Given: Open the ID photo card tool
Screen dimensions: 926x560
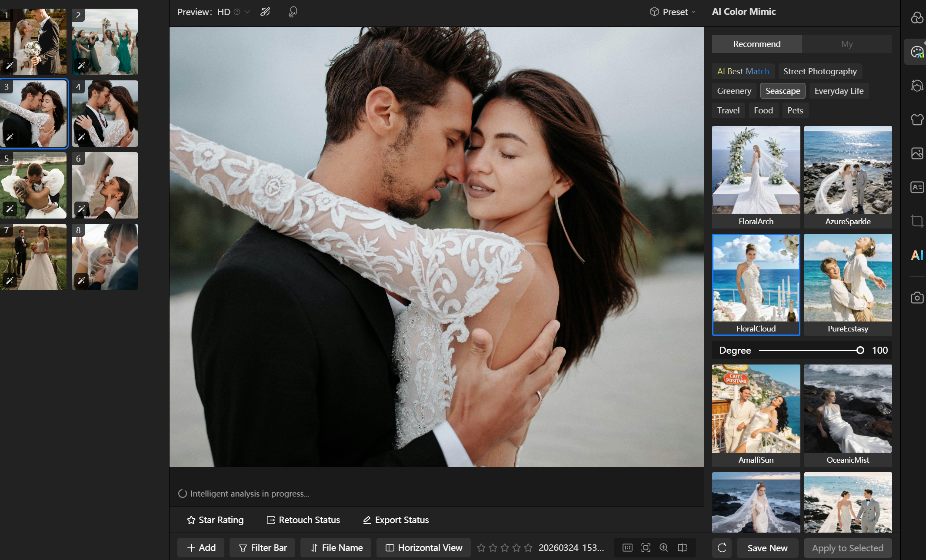Looking at the screenshot, I should [x=917, y=187].
